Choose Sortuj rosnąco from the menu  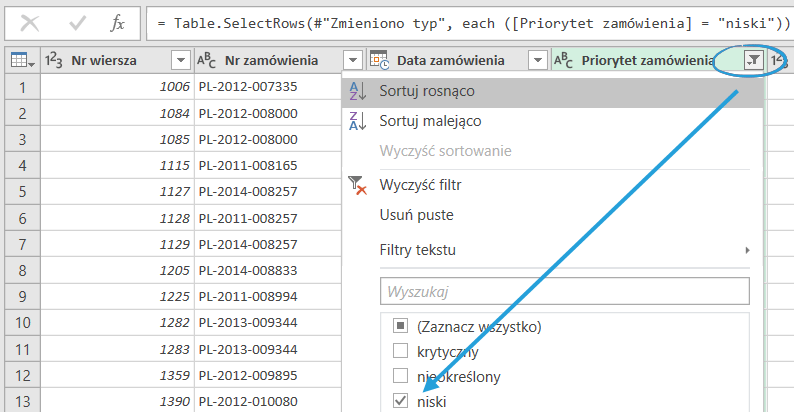point(426,91)
